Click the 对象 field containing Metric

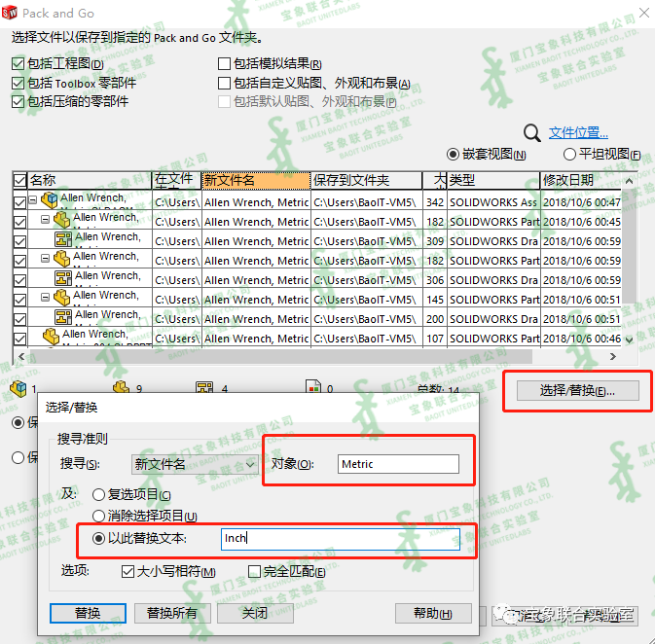click(x=398, y=464)
